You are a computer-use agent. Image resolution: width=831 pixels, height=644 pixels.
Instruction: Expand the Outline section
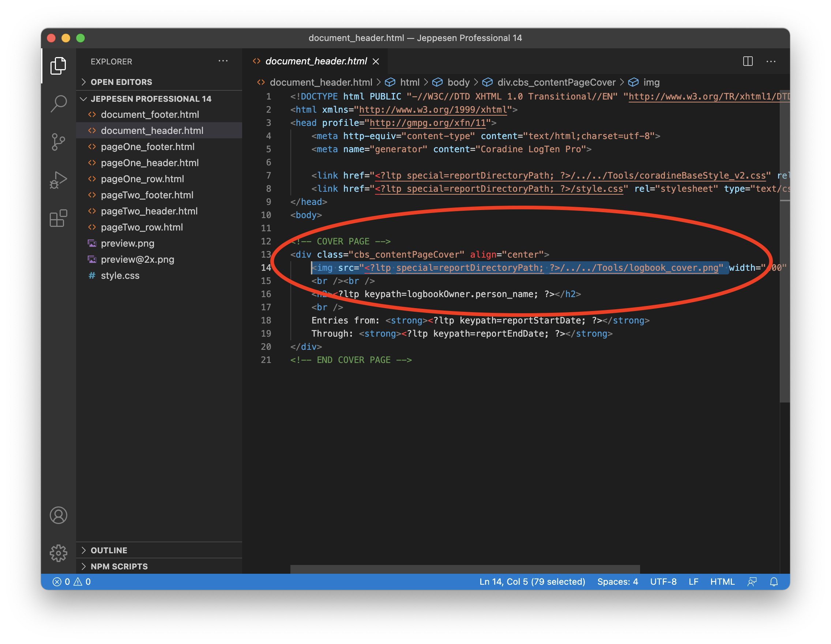tap(159, 550)
